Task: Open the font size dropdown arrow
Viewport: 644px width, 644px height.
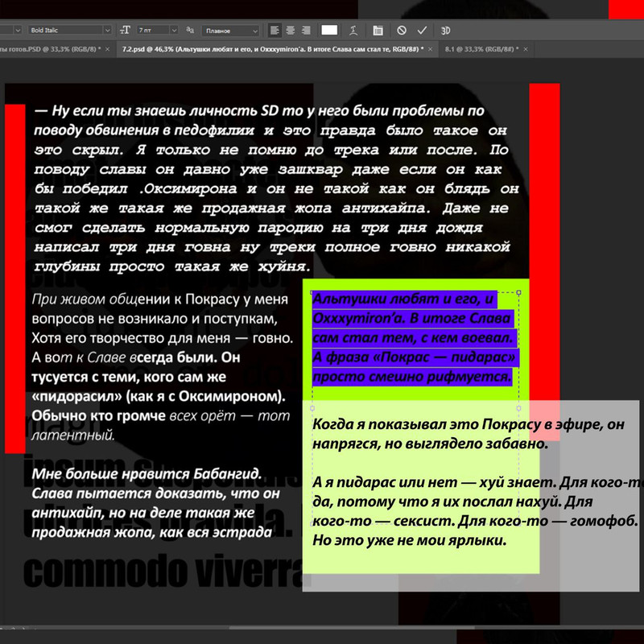Action: 174,30
